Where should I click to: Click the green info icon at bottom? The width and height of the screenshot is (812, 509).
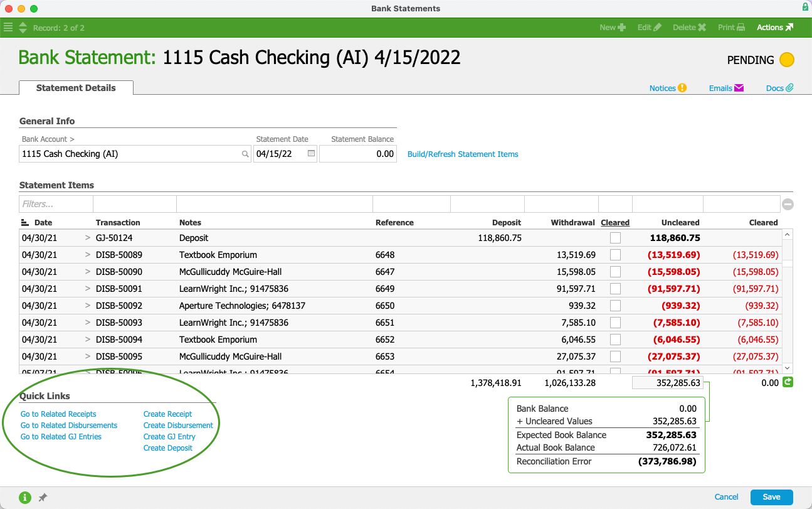[25, 498]
